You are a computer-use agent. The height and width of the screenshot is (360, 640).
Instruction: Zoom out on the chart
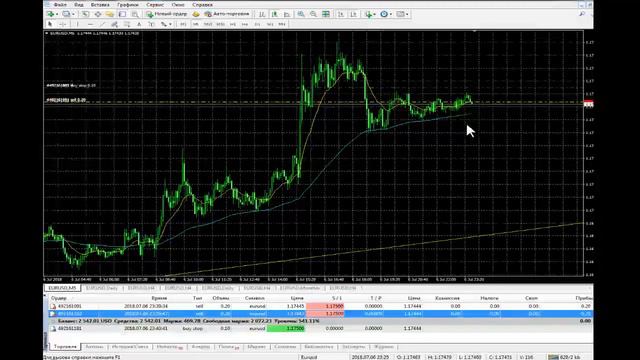[x=313, y=14]
